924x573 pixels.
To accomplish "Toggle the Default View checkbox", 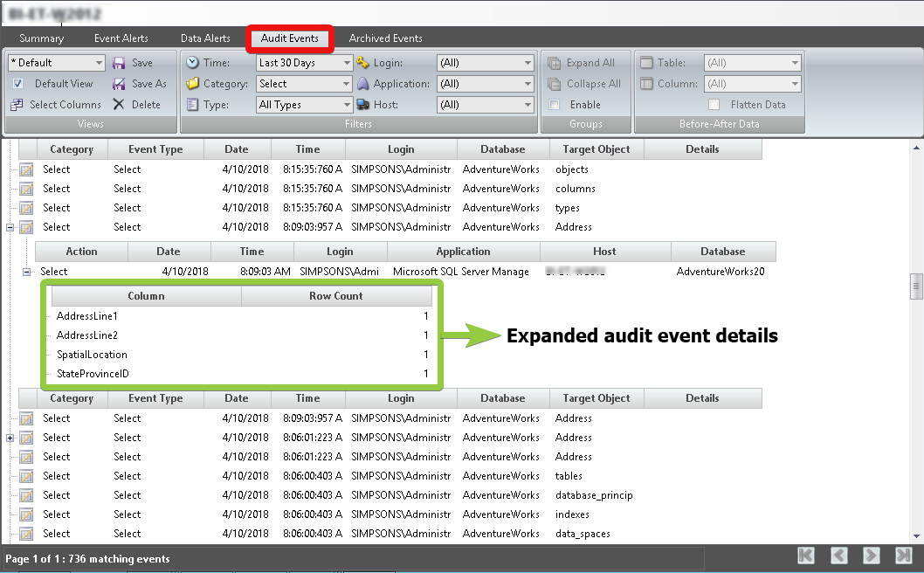I will click(17, 84).
